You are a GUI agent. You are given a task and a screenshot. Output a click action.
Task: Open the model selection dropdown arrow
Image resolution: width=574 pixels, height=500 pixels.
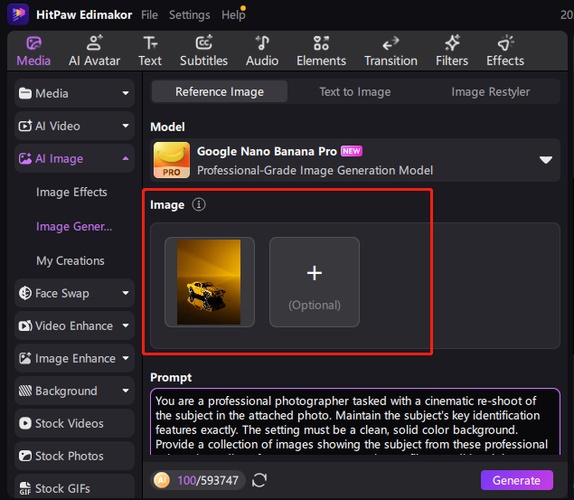[x=545, y=160]
